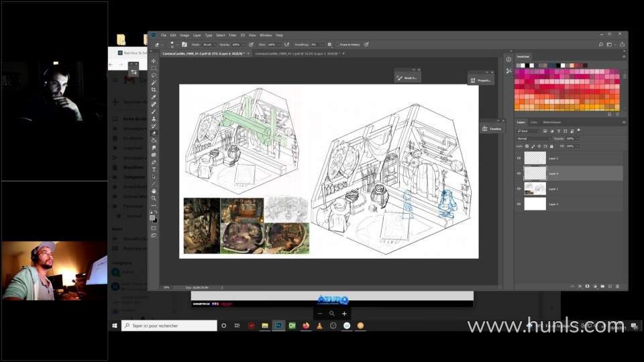This screenshot has height=362, width=644.
Task: Select the Rectangular Marquee tool
Action: pyautogui.click(x=154, y=68)
